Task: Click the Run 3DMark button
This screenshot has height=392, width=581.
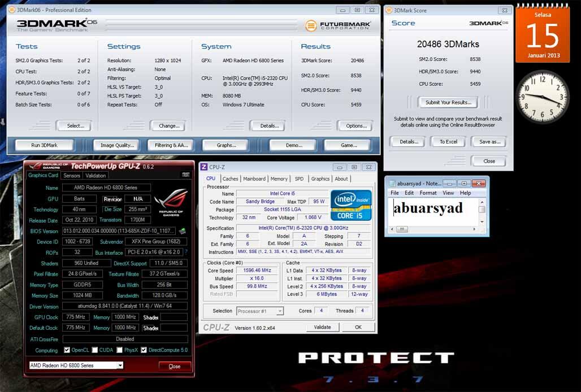Action: pos(45,145)
